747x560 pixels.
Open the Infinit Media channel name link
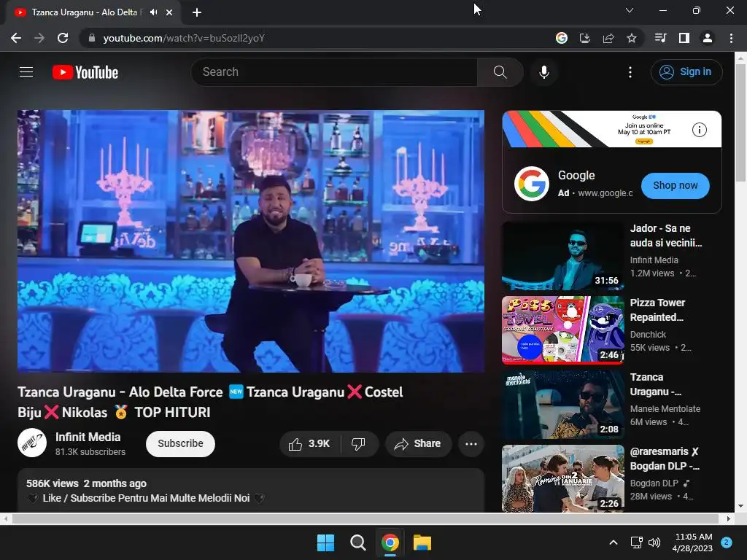[x=88, y=437]
